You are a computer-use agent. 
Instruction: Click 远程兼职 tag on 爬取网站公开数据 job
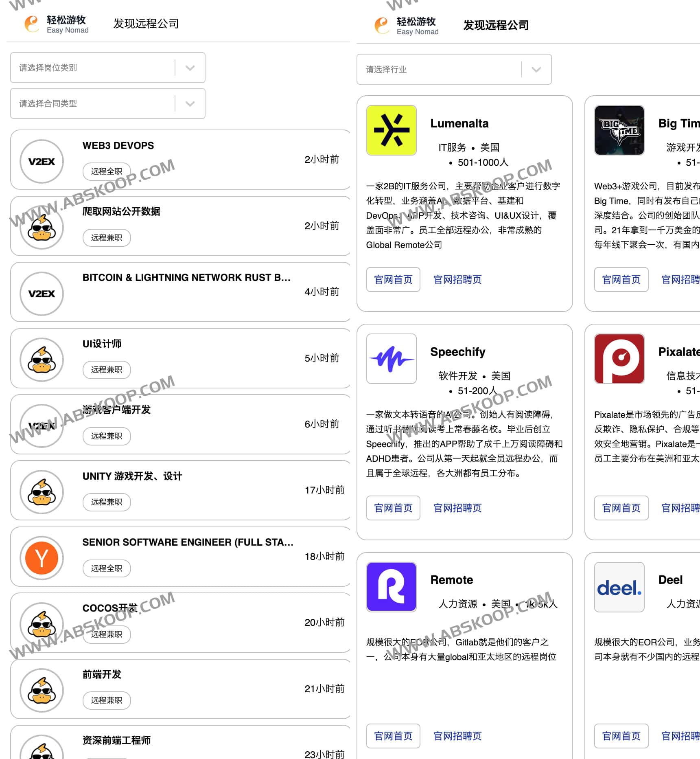[x=107, y=238]
